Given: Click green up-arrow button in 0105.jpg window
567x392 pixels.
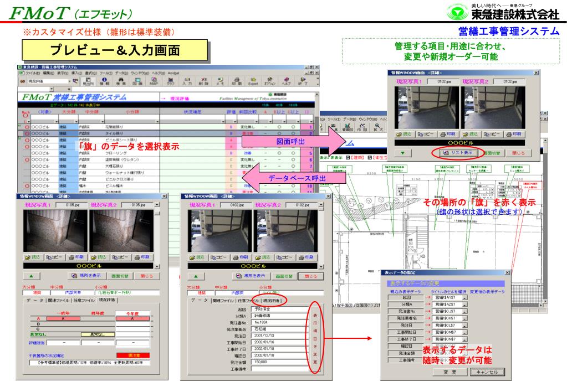Looking at the screenshot, I should [x=32, y=276].
